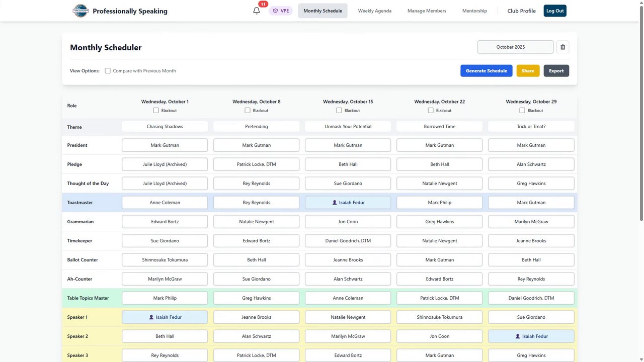Edit the Pretending theme field
Image resolution: width=644 pixels, height=362 pixels.
click(257, 127)
